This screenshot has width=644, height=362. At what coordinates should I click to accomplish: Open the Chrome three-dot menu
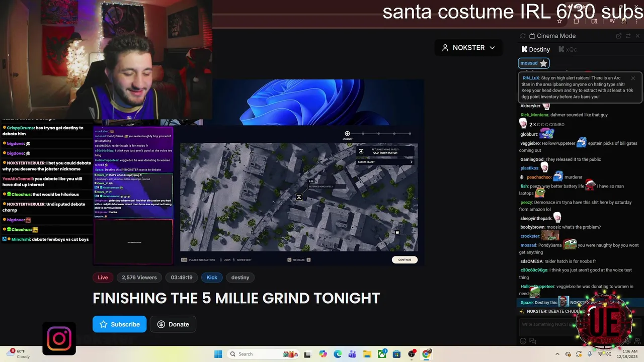point(637,21)
